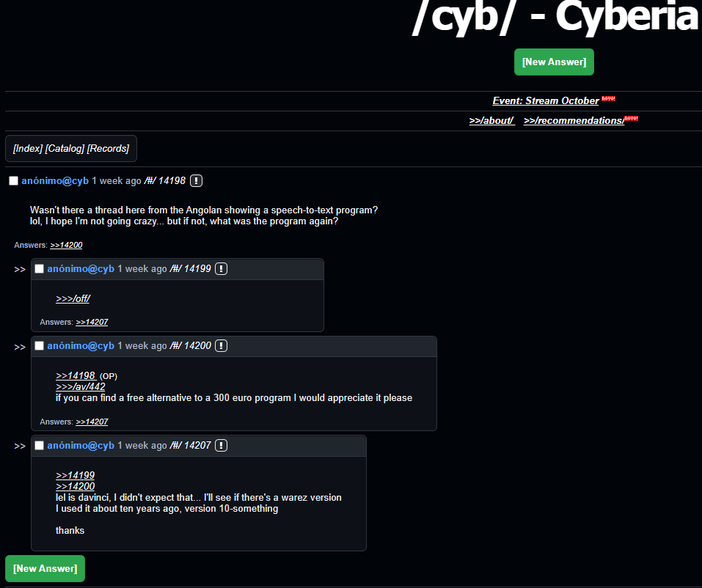Image resolution: width=702 pixels, height=588 pixels.
Task: Open the >>>/av/442 thread link
Action: point(81,386)
